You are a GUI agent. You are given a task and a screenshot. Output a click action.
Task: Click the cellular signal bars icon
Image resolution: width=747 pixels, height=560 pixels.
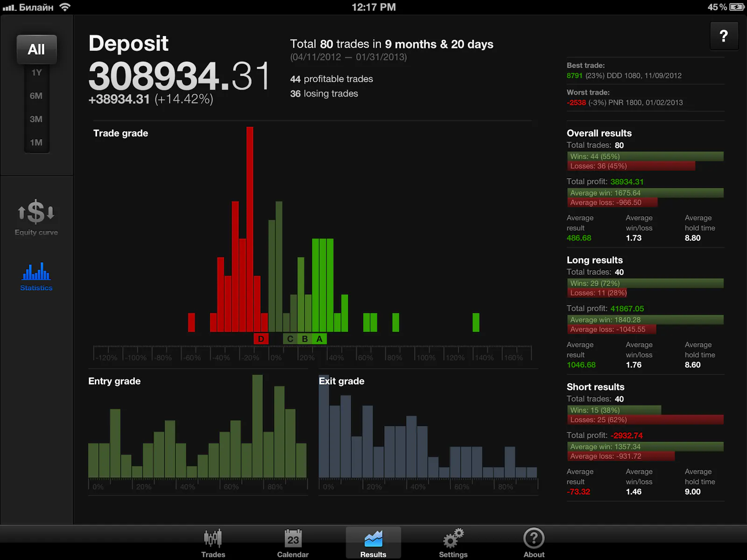pos(9,7)
